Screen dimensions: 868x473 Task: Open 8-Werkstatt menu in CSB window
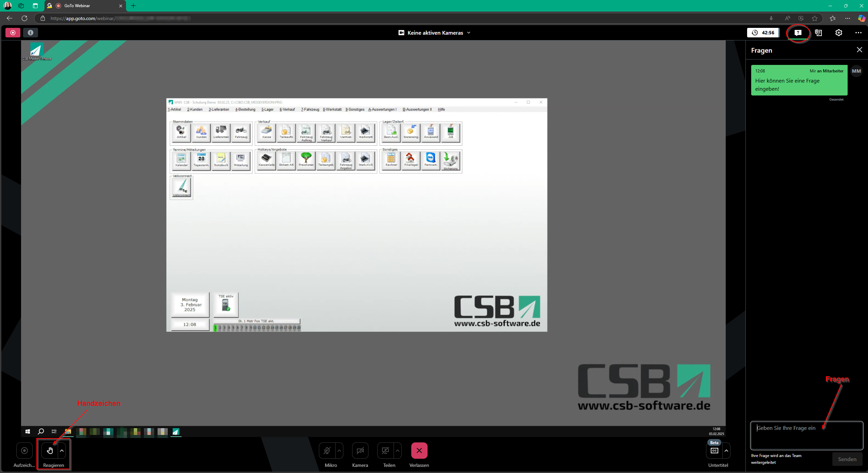[x=332, y=109]
